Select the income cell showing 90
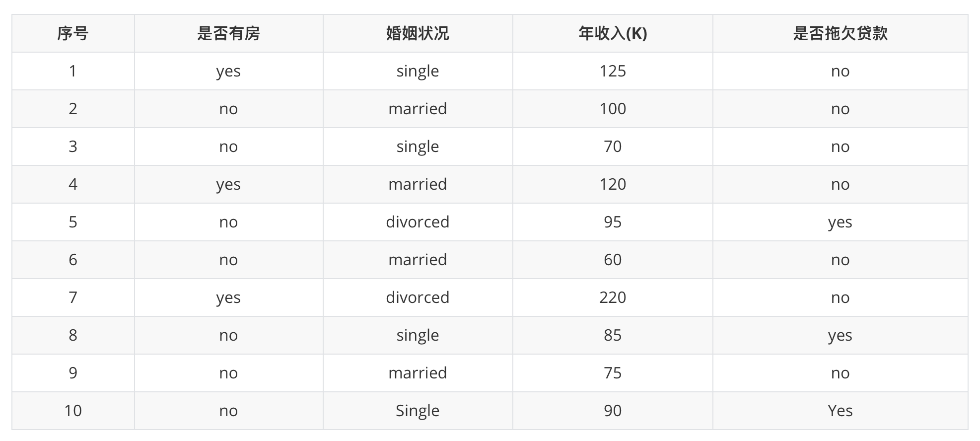The image size is (980, 441). [x=613, y=411]
